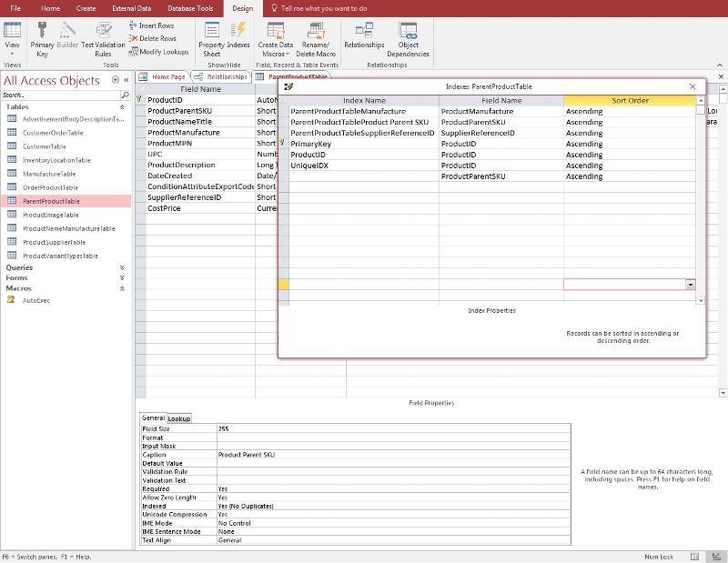
Task: Expand the Forms group
Action: 122,278
